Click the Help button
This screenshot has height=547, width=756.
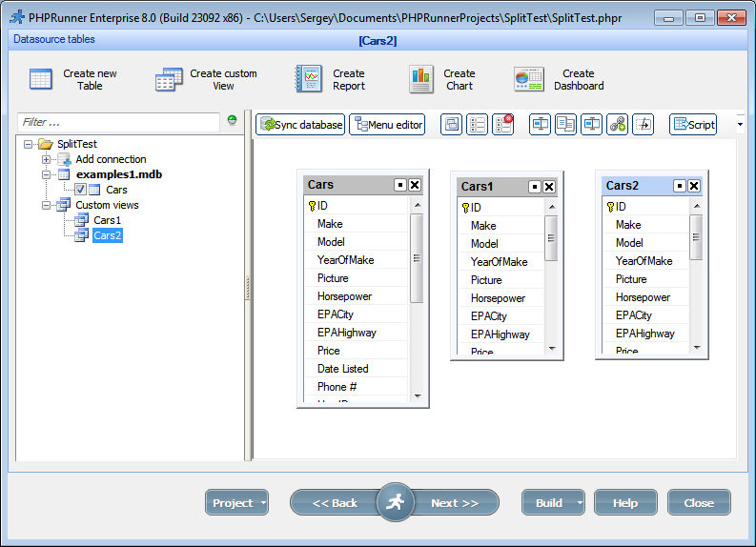pos(625,503)
